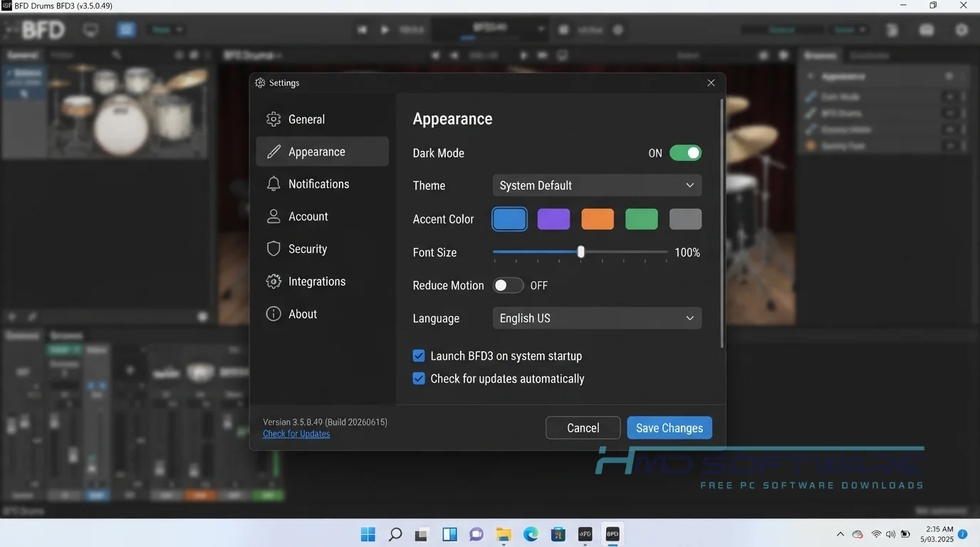Click the Save Changes button
This screenshot has height=547, width=980.
(669, 428)
